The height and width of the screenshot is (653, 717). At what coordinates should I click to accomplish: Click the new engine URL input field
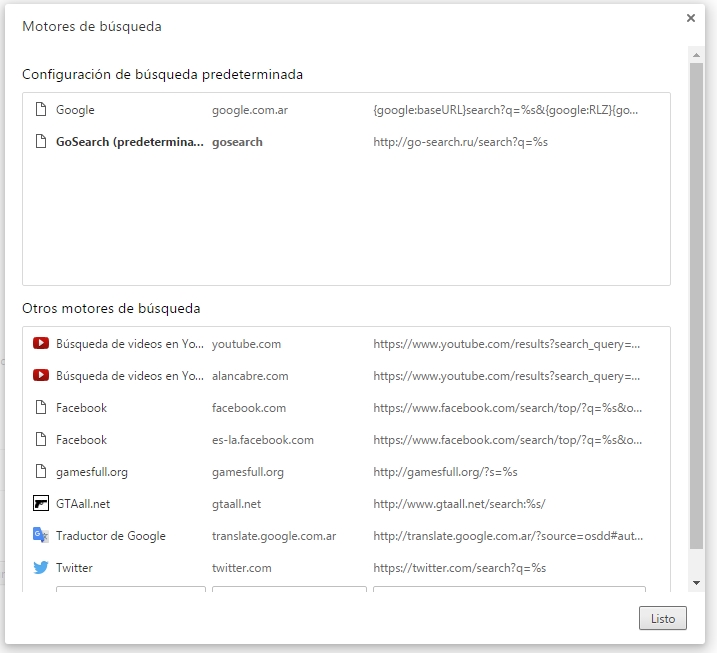[509, 589]
